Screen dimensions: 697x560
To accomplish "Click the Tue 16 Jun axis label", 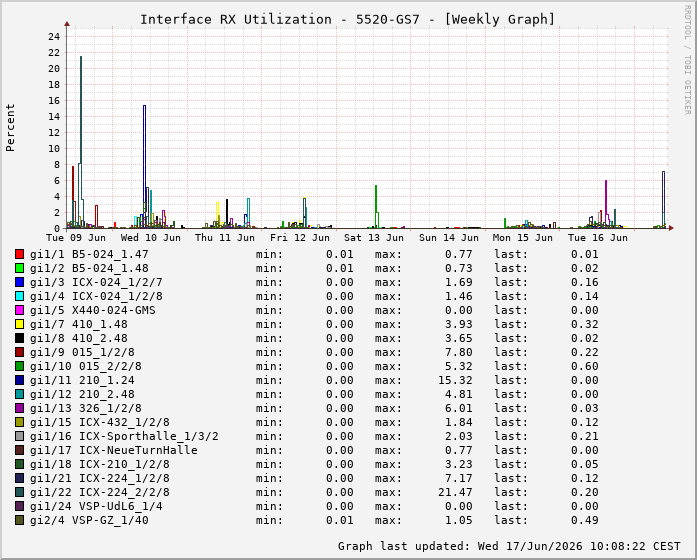I will tap(597, 238).
